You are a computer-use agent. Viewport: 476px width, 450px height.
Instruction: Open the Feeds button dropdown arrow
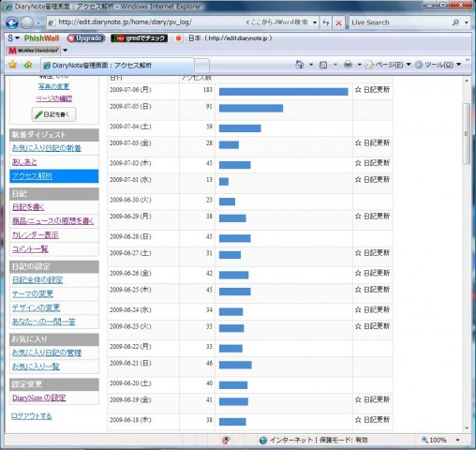coord(335,65)
